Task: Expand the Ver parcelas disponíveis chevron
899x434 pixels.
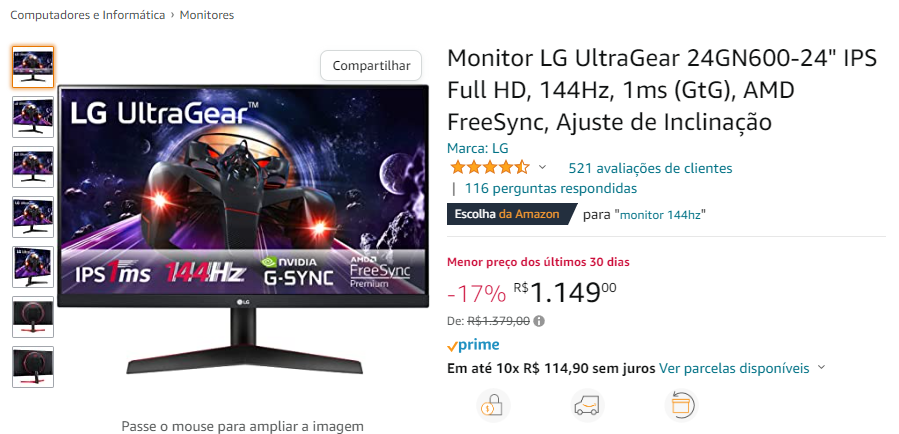Action: click(x=821, y=367)
